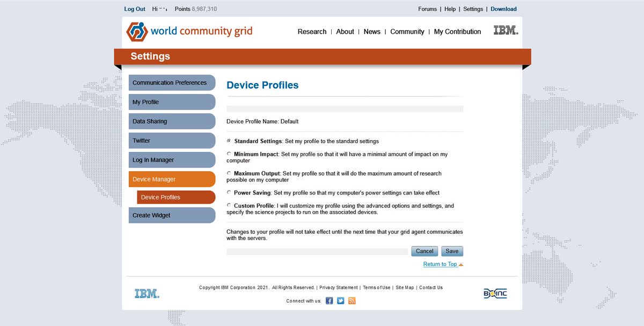Open the Community menu
Screen dimensions: 644x326
[407, 32]
